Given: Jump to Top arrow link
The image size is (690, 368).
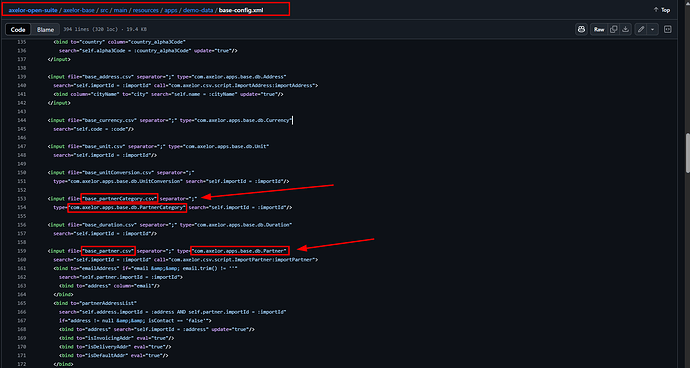Looking at the screenshot, I should click(662, 10).
